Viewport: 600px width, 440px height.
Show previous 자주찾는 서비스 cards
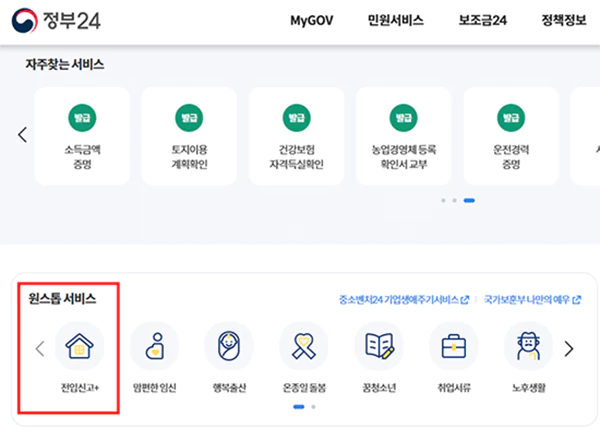(23, 135)
